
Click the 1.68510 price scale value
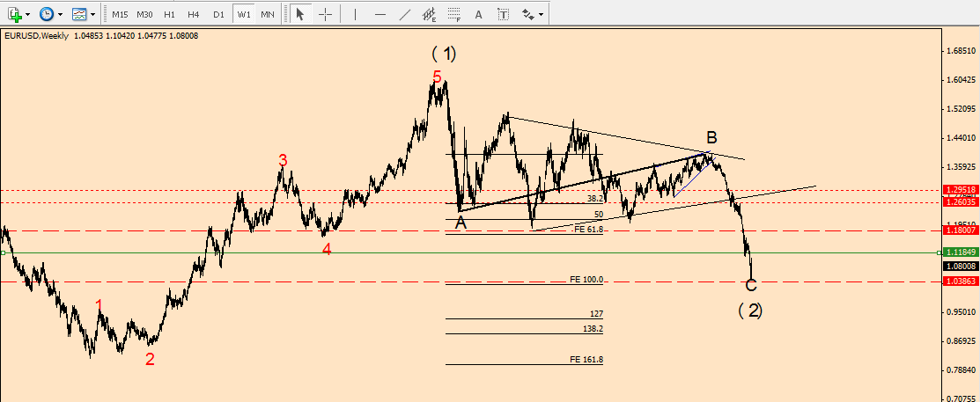click(961, 50)
